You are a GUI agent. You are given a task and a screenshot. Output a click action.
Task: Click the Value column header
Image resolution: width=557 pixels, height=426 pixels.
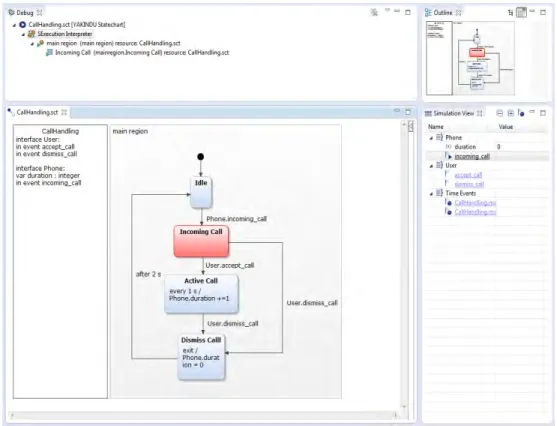click(x=505, y=127)
